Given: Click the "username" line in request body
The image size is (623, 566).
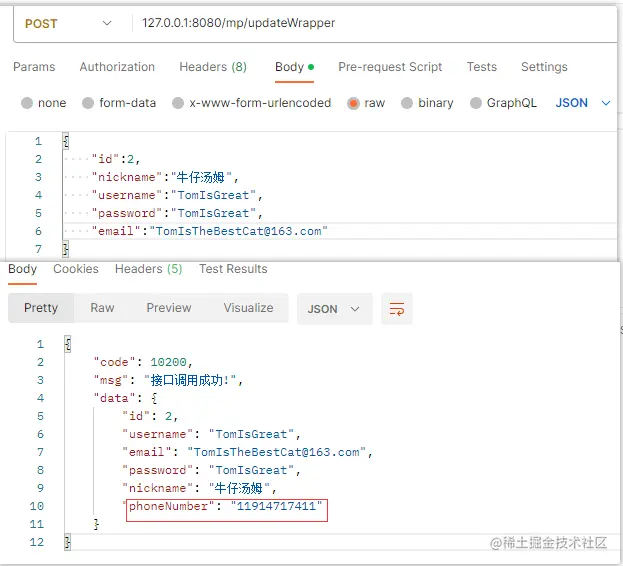Looking at the screenshot, I should [177, 195].
